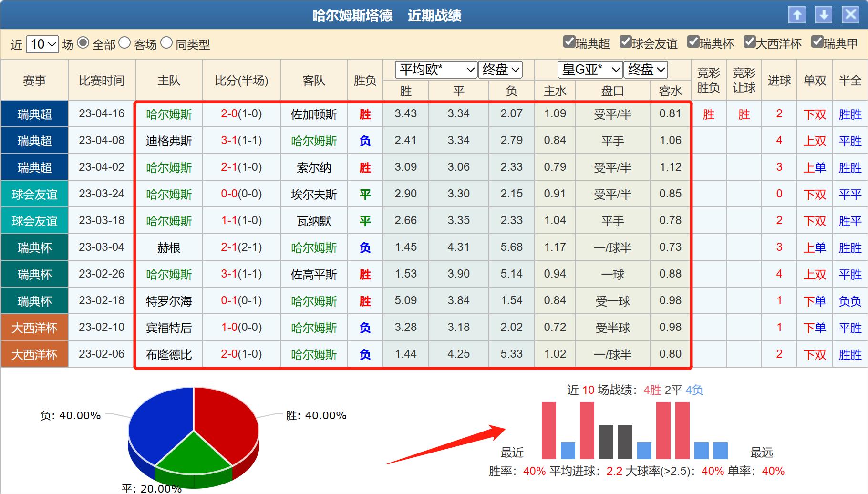Select the 同类型 radio button
Image resolution: width=868 pixels, height=494 pixels.
pyautogui.click(x=167, y=43)
